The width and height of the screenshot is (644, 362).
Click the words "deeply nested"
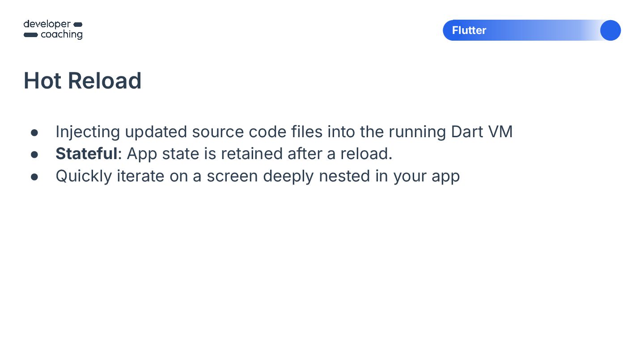[316, 176]
